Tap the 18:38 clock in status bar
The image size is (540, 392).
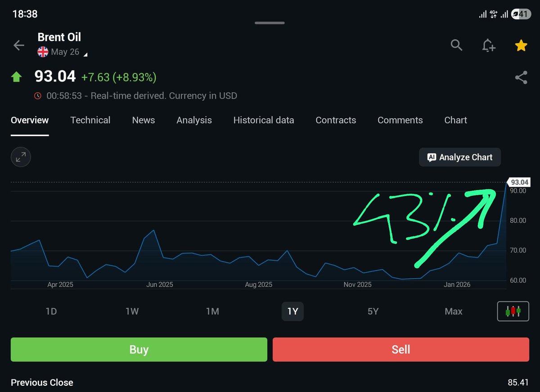(25, 14)
